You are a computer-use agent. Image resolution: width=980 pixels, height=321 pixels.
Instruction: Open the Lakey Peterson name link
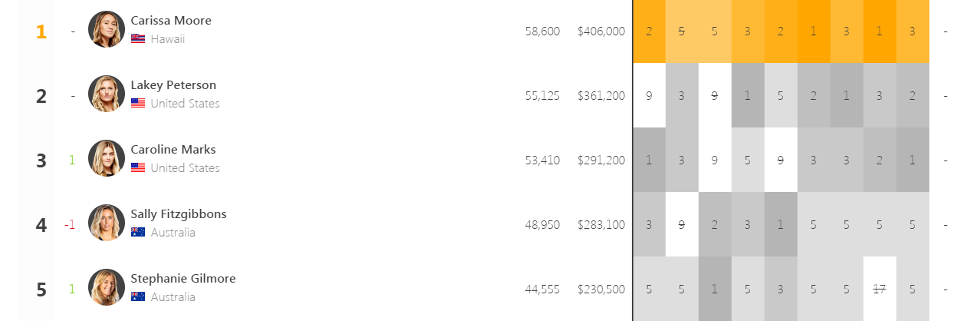pyautogui.click(x=173, y=85)
